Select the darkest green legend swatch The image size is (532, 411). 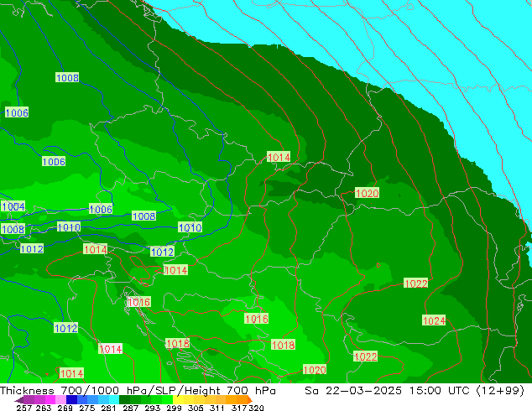(x=124, y=400)
